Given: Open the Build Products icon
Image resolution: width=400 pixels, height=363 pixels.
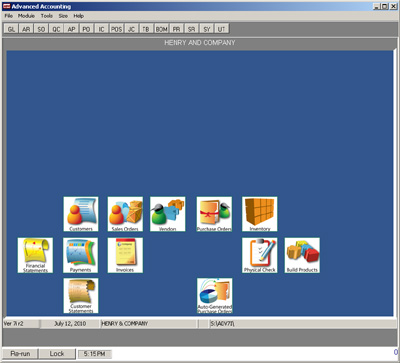Looking at the screenshot, I should click(x=302, y=255).
